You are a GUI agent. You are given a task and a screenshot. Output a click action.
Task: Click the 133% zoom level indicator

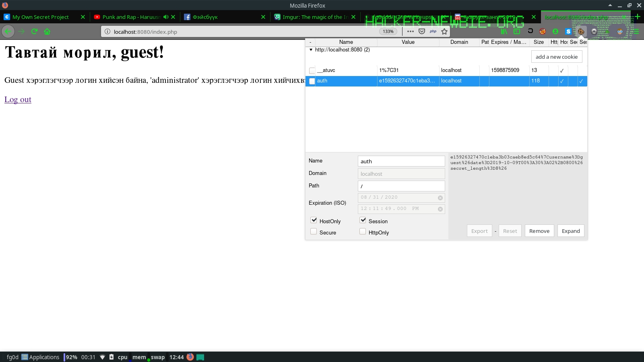(388, 31)
